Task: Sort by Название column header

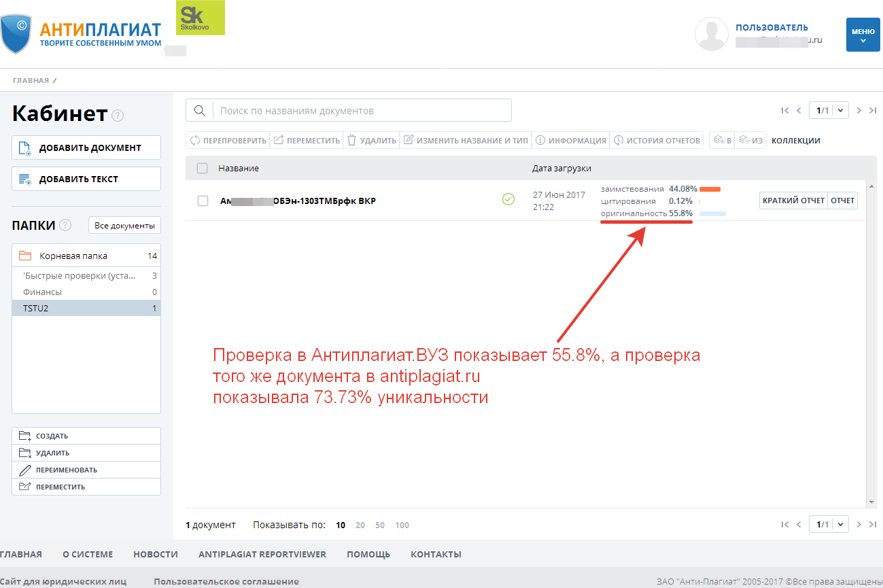Action: pyautogui.click(x=239, y=168)
